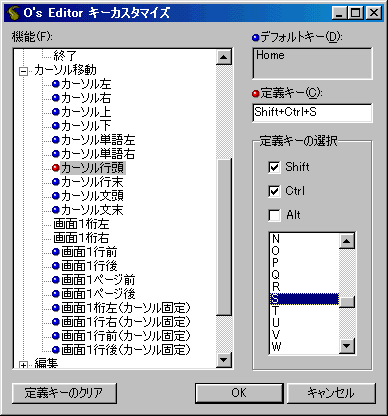Choose key O in key list
Screen dimensions: 388x416
(304, 251)
